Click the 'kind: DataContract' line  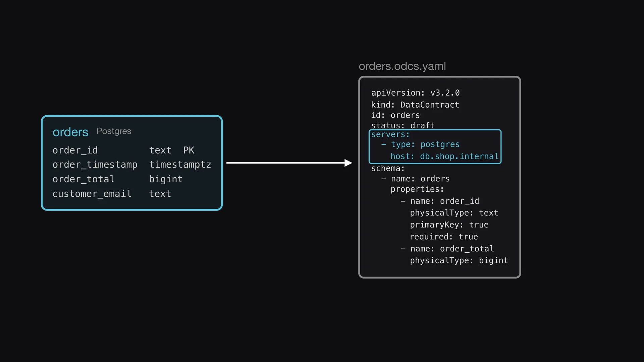coord(415,105)
